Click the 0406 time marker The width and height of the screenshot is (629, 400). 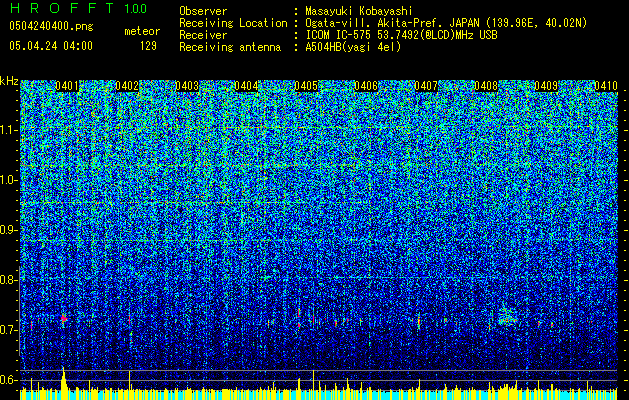coord(366,86)
